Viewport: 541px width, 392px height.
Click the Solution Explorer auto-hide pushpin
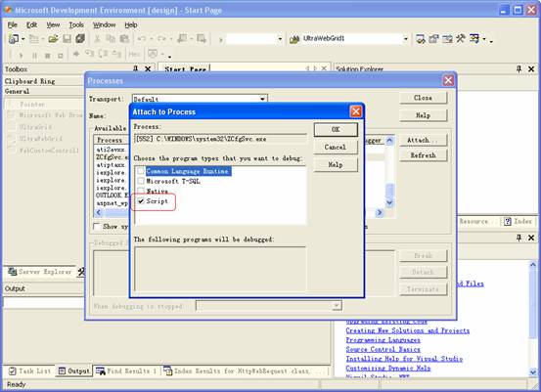point(518,69)
